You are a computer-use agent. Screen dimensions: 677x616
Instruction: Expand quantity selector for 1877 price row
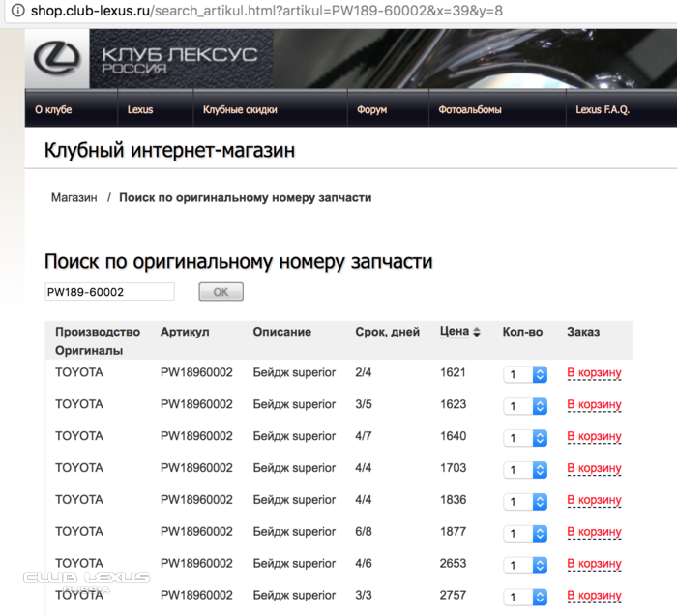click(526, 534)
